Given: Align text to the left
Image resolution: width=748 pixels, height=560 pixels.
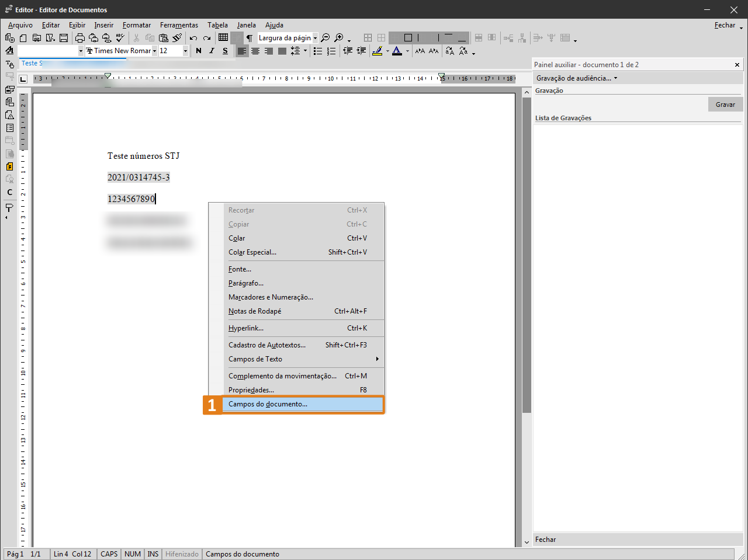Looking at the screenshot, I should [242, 51].
